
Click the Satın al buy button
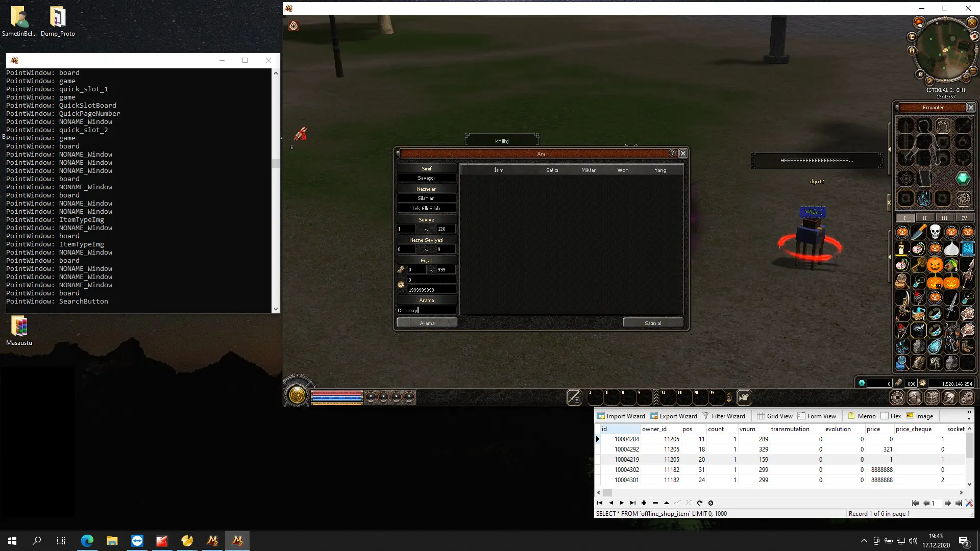(652, 323)
